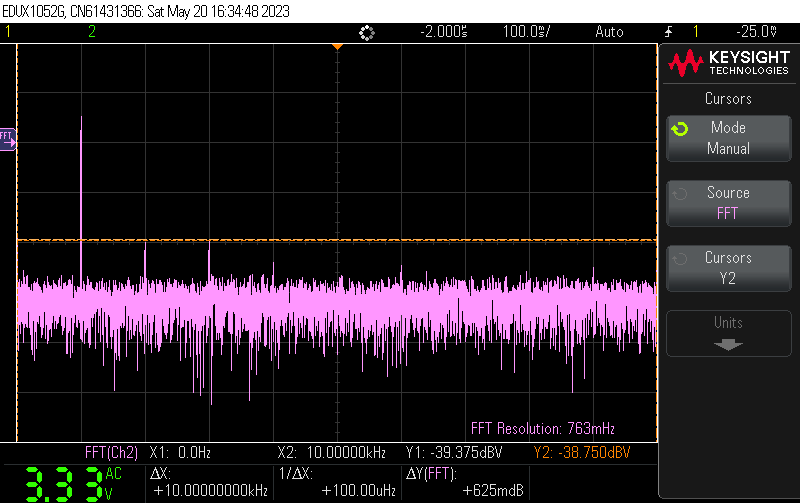
Task: Click the FFT reference level marker on left edge
Action: [8, 139]
